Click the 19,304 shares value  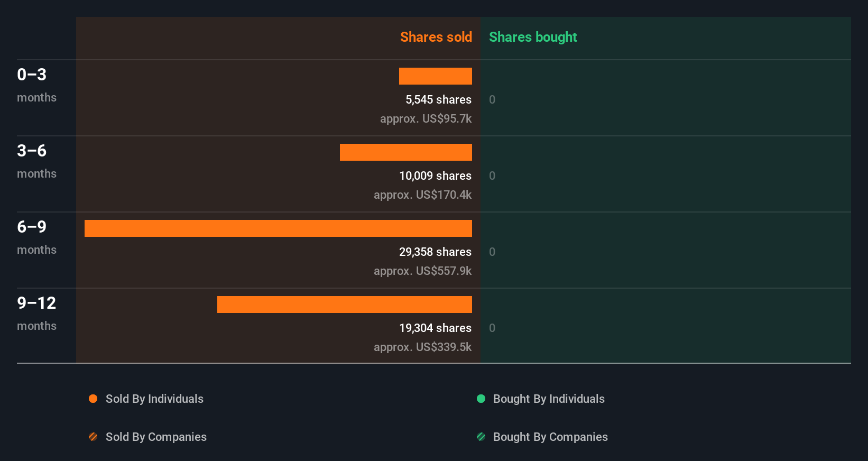(436, 328)
